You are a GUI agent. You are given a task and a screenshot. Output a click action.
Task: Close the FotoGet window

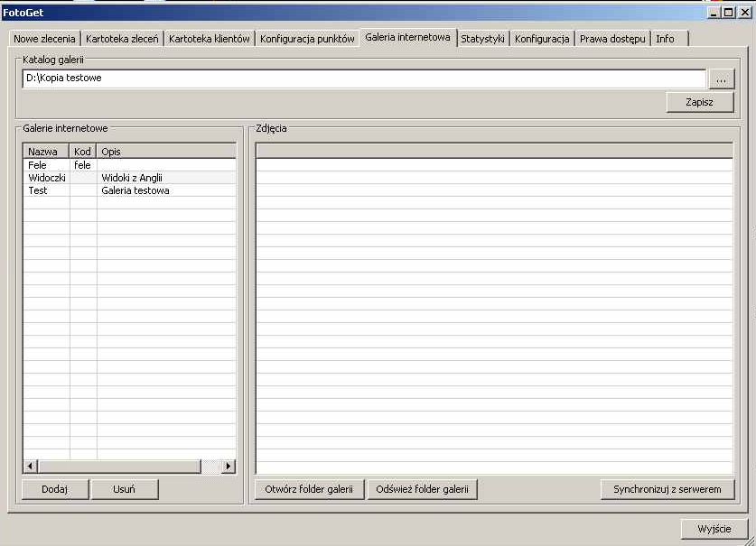coord(745,13)
